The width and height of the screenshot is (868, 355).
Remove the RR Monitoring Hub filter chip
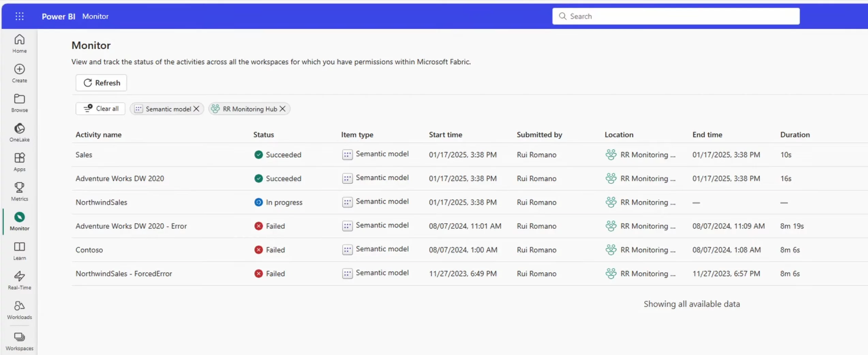point(283,109)
